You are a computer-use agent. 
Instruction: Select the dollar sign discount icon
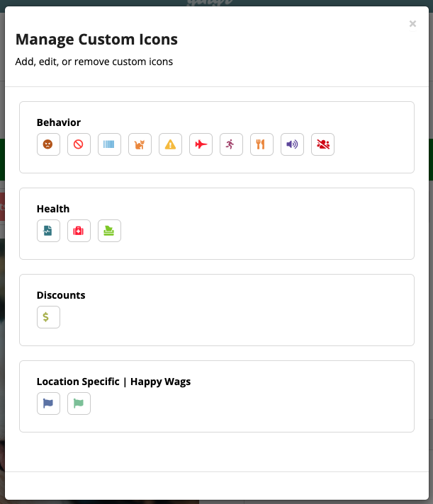pyautogui.click(x=48, y=317)
